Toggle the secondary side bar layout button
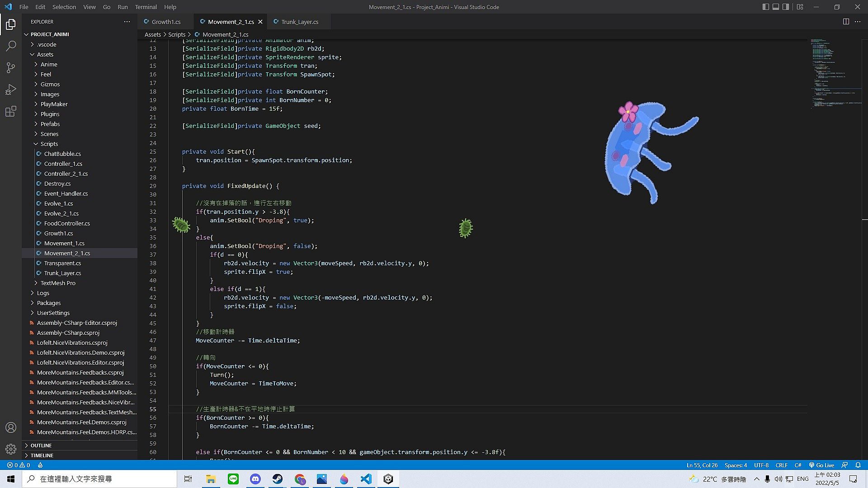868x488 pixels. click(x=786, y=7)
